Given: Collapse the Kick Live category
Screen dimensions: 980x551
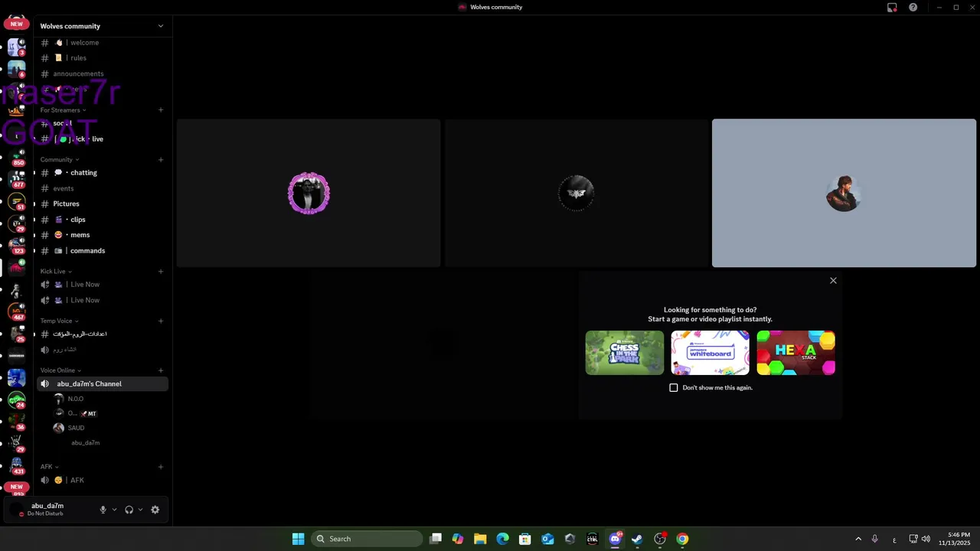Looking at the screenshot, I should coord(56,271).
